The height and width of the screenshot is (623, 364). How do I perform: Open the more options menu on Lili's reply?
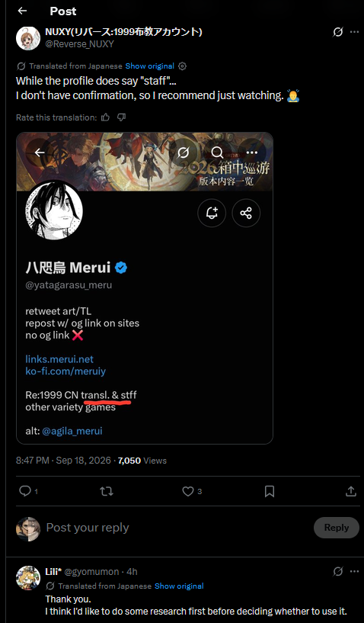pyautogui.click(x=354, y=571)
